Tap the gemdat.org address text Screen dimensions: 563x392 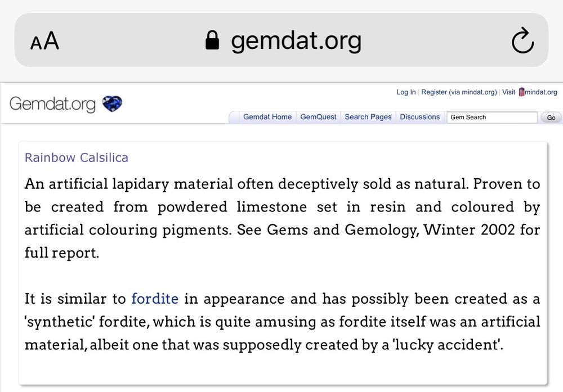point(296,40)
